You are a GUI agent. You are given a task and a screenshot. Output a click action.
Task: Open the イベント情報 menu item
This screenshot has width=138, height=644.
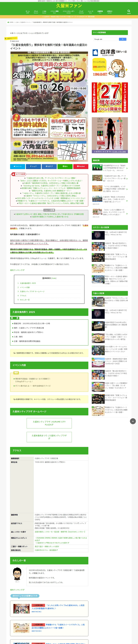54,12
